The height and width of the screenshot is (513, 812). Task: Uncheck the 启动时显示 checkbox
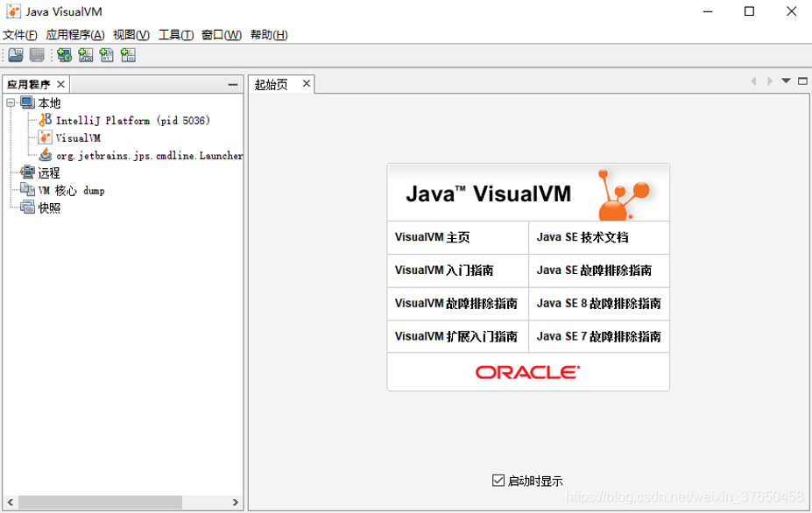pyautogui.click(x=498, y=481)
